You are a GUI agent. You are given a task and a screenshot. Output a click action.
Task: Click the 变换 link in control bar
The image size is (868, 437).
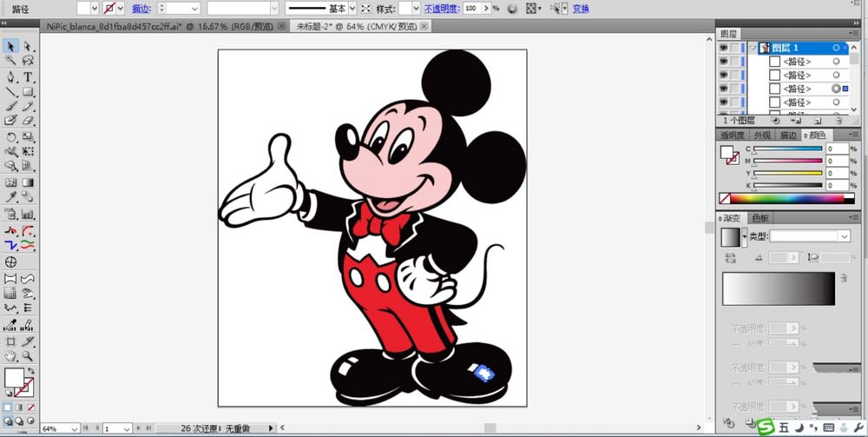[581, 9]
